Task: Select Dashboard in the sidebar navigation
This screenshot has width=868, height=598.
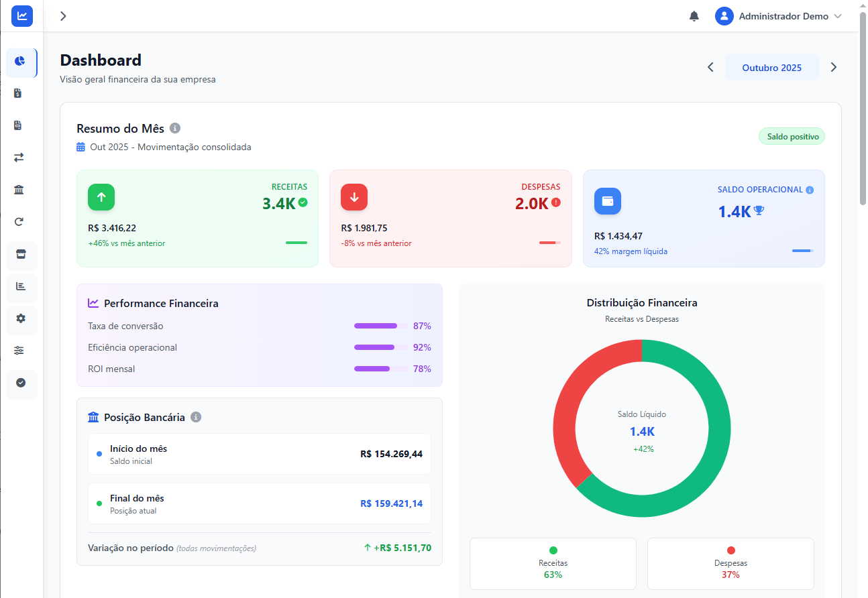Action: tap(19, 62)
